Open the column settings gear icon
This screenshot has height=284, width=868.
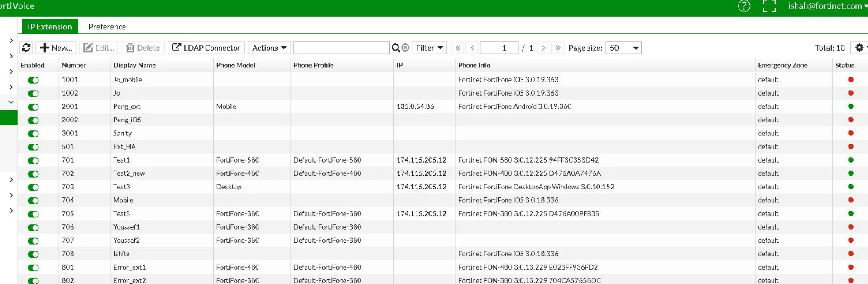(x=859, y=48)
